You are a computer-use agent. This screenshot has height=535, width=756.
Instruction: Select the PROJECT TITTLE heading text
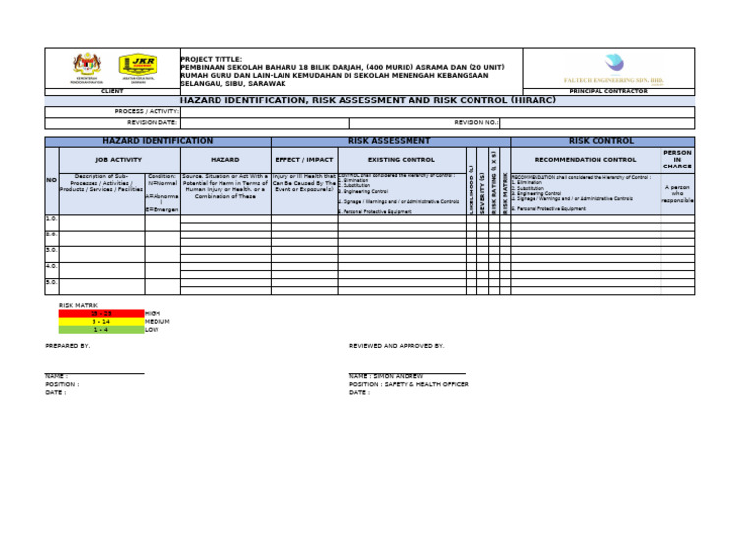point(212,59)
